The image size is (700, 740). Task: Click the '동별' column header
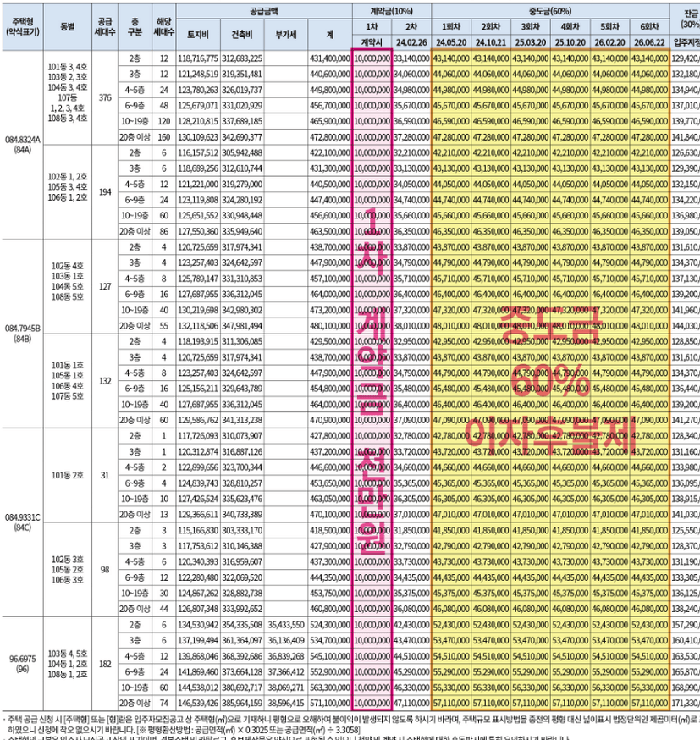pos(68,27)
